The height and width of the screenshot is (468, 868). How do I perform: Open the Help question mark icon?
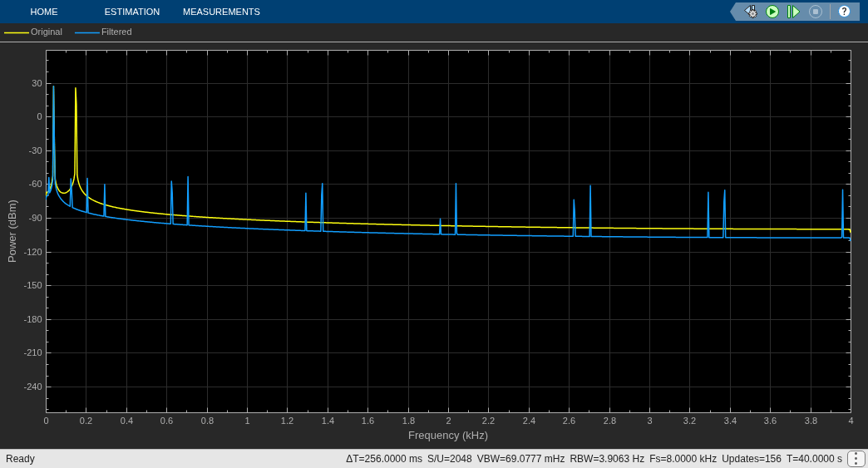[844, 12]
